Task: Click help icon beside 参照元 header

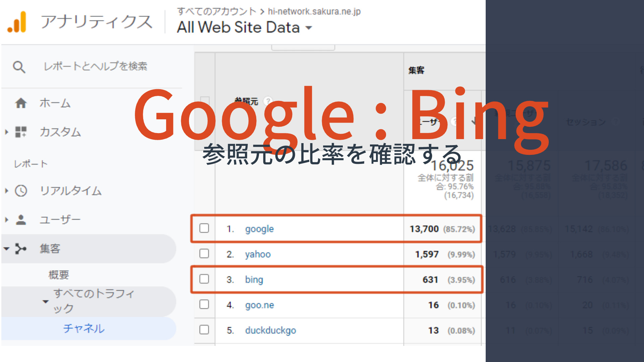Action: click(x=268, y=100)
